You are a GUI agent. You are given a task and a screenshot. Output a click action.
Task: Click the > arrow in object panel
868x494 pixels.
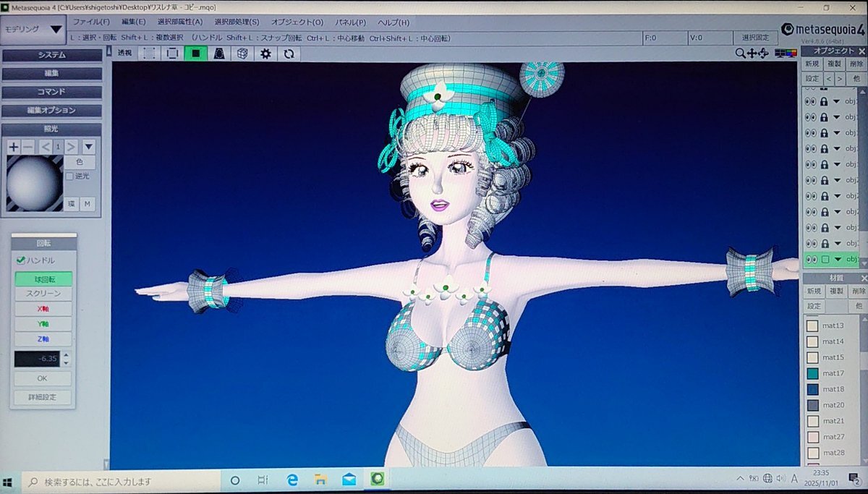pos(839,78)
